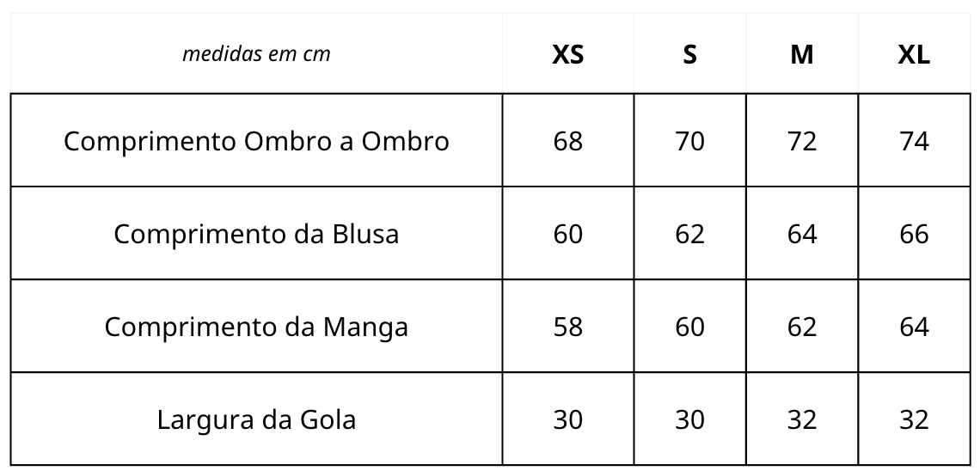Select XL value for Comprimento Ombro a Ombro
The width and height of the screenshot is (980, 471).
pos(914,140)
